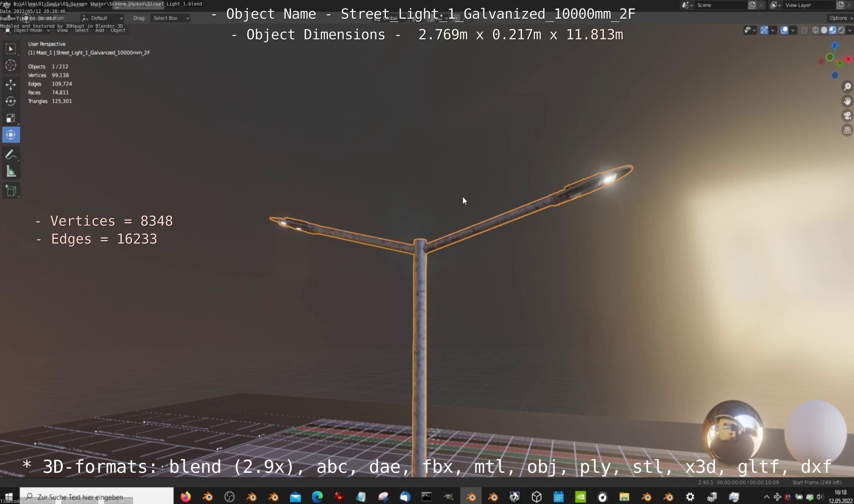
Task: Switch to Rendered viewport shading
Action: [841, 30]
